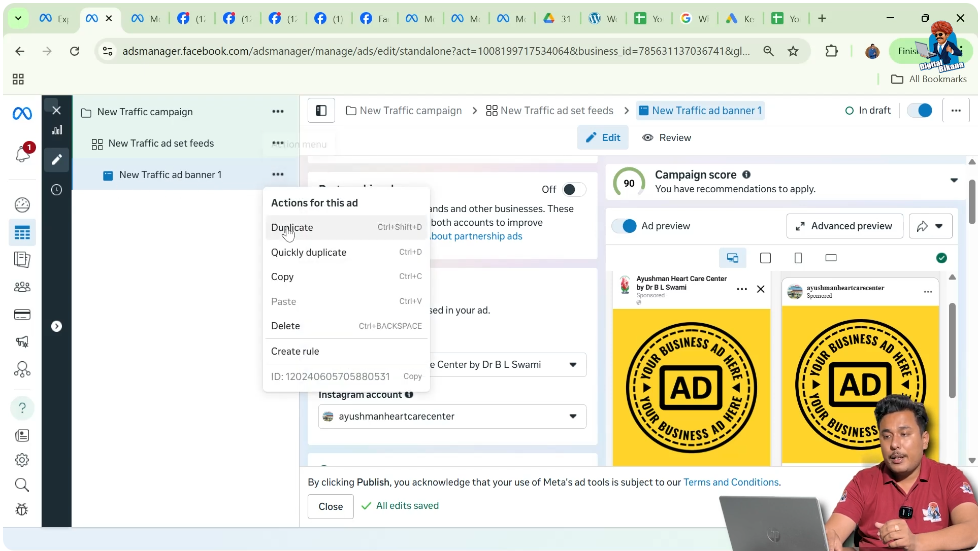Select New Traffic campaign tree item

tap(145, 112)
